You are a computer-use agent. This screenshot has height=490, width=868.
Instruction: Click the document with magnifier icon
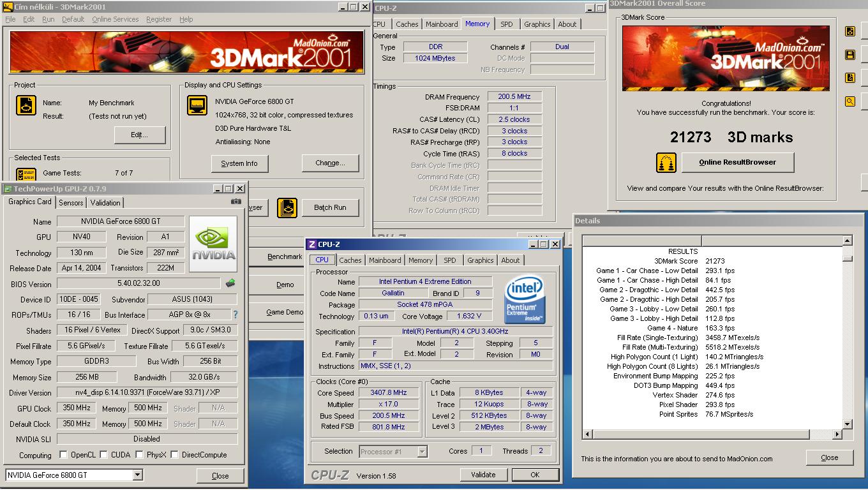(850, 78)
